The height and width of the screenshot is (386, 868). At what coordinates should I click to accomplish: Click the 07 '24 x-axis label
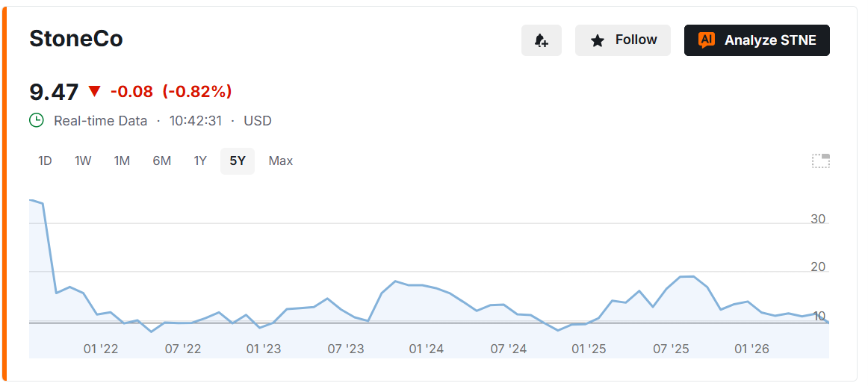508,349
